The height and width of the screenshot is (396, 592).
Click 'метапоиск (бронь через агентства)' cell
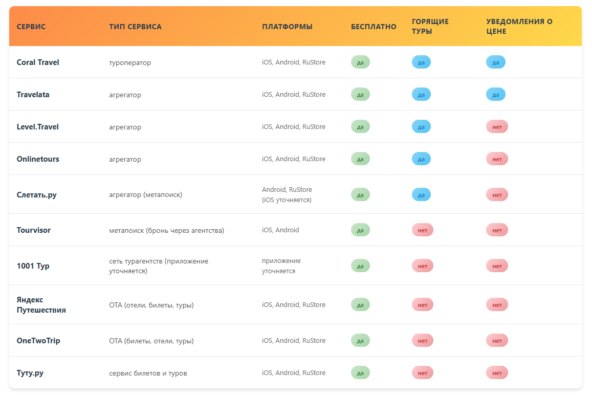[166, 230]
